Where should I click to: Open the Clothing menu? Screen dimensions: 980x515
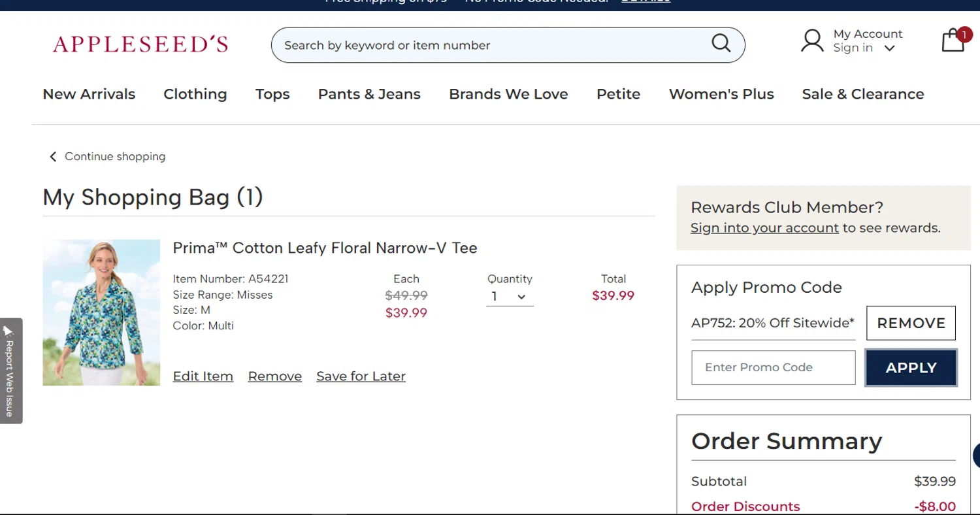(x=195, y=94)
